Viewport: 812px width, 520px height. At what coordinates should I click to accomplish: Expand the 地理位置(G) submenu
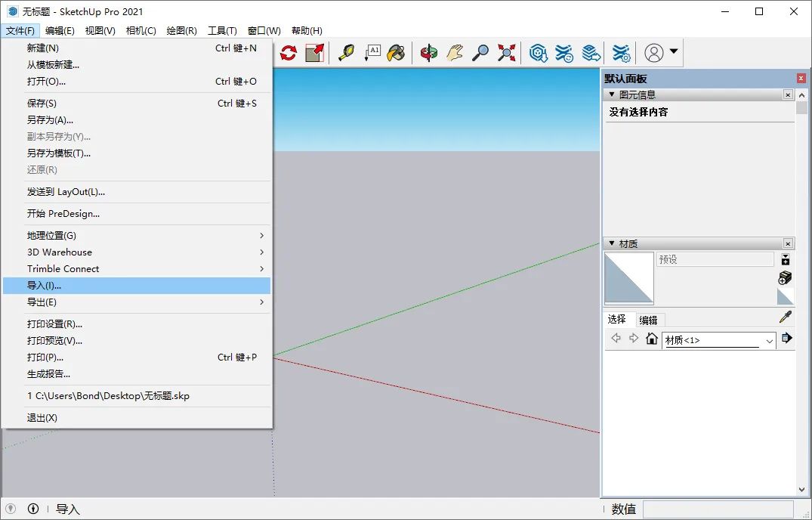coord(137,236)
